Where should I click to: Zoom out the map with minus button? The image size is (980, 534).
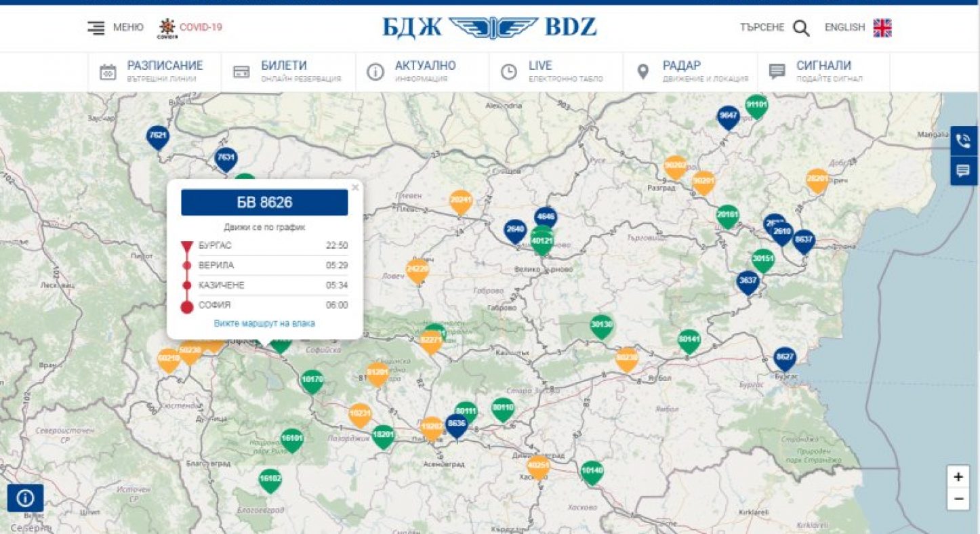[x=958, y=499]
